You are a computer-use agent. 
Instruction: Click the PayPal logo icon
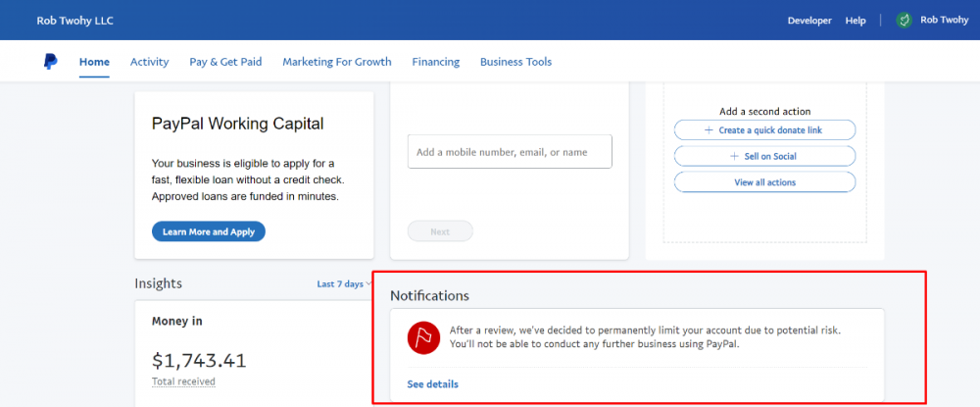coord(50,62)
